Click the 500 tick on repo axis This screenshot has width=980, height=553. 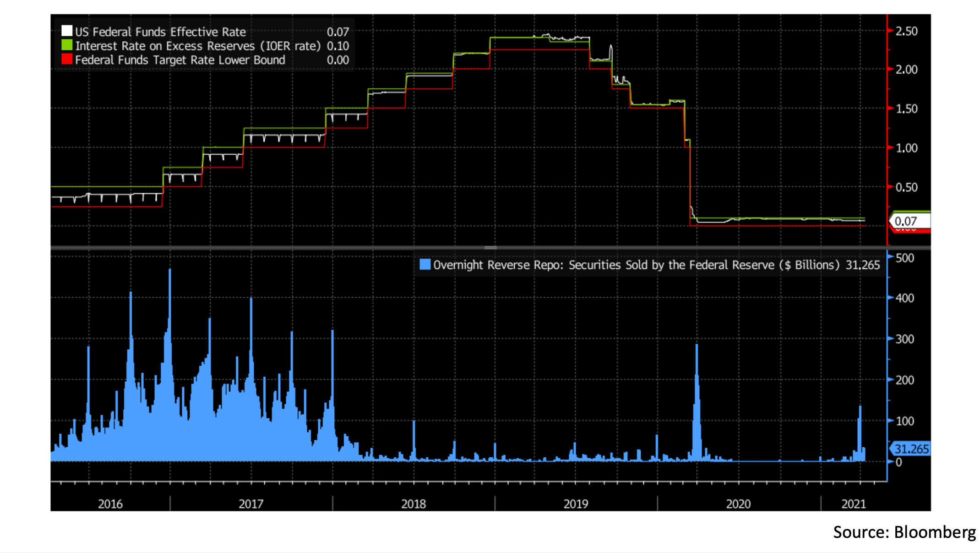(904, 258)
